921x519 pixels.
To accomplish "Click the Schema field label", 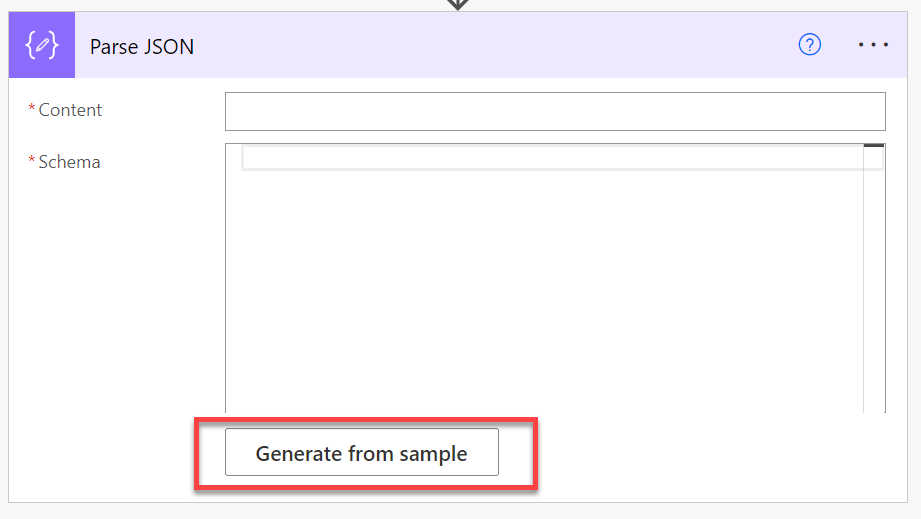I will pos(69,162).
